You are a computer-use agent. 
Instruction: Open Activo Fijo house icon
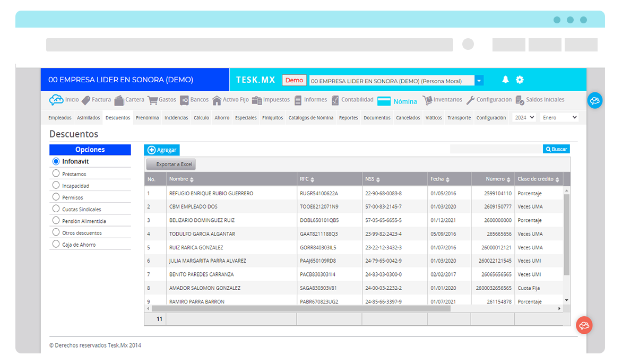[217, 100]
